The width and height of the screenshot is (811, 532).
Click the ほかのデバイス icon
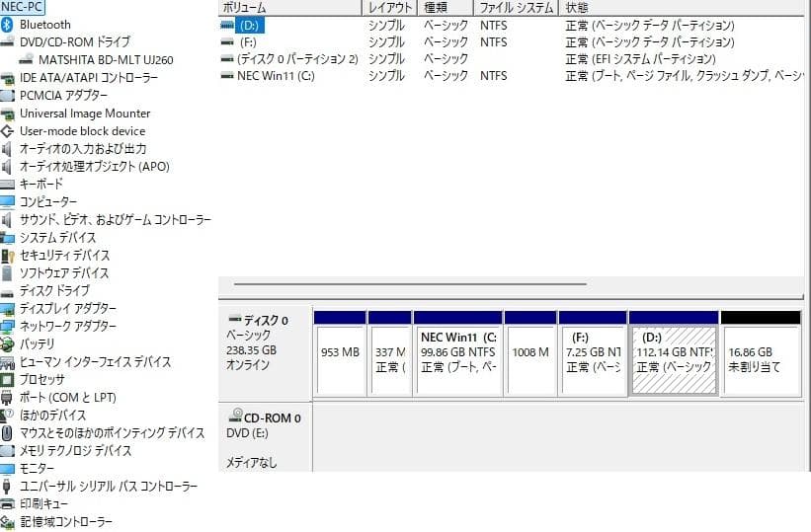pyautogui.click(x=7, y=415)
